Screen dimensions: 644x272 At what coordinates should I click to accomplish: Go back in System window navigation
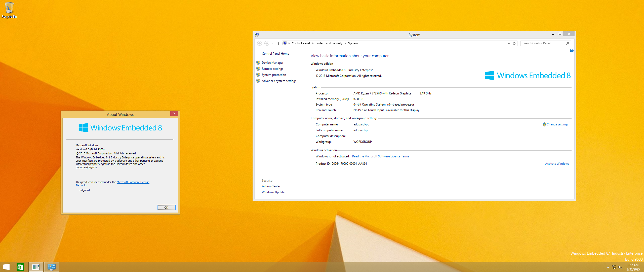[259, 43]
